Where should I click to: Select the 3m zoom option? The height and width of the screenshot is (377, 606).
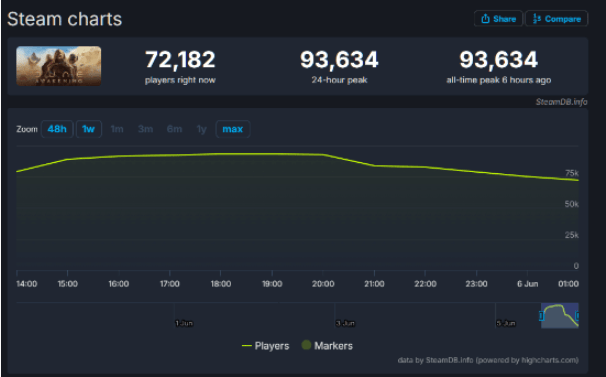click(x=145, y=129)
